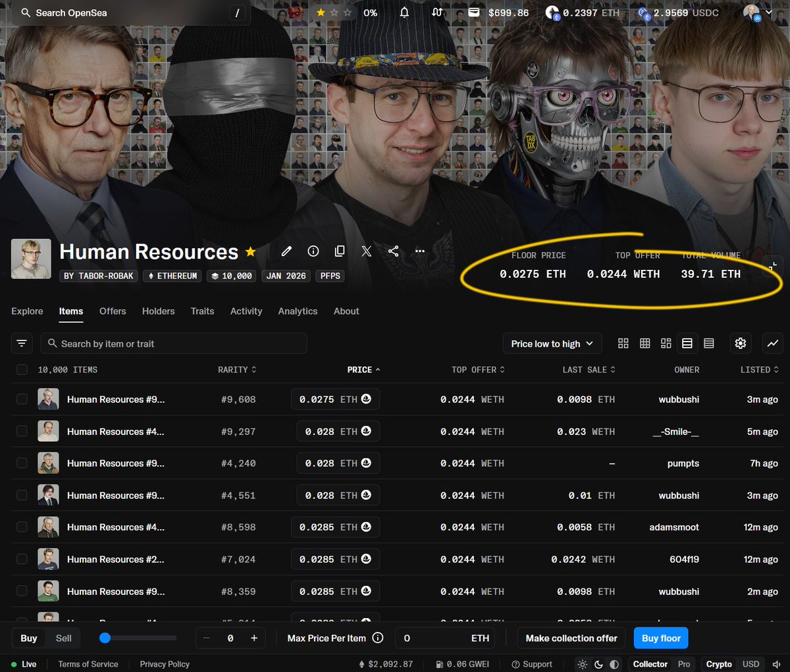Check the box for item ranked #9,608
This screenshot has height=672, width=790.
[22, 399]
